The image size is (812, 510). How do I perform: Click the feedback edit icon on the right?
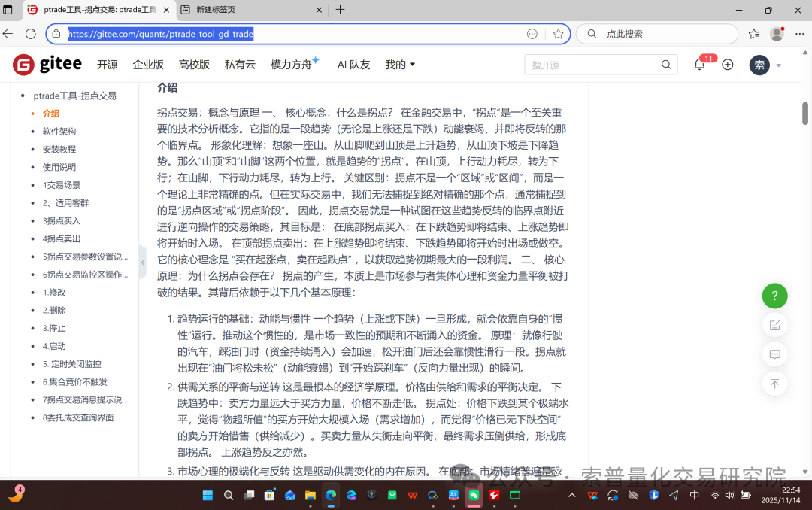pyautogui.click(x=775, y=325)
